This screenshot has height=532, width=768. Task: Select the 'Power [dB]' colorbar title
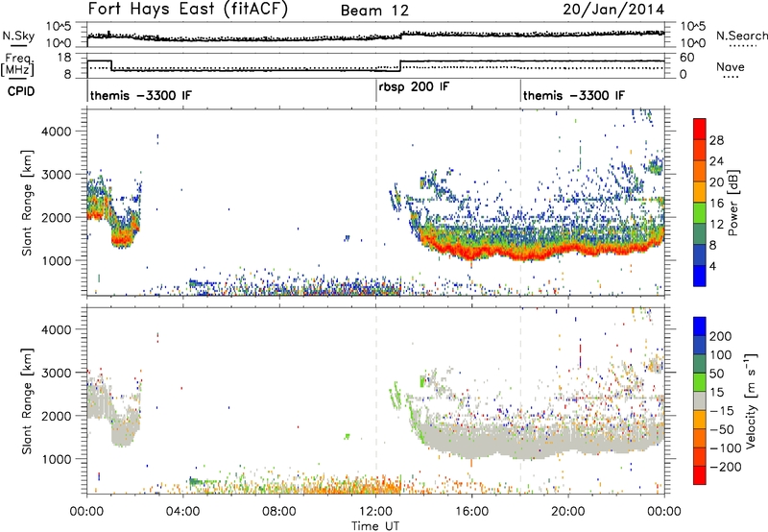point(733,203)
